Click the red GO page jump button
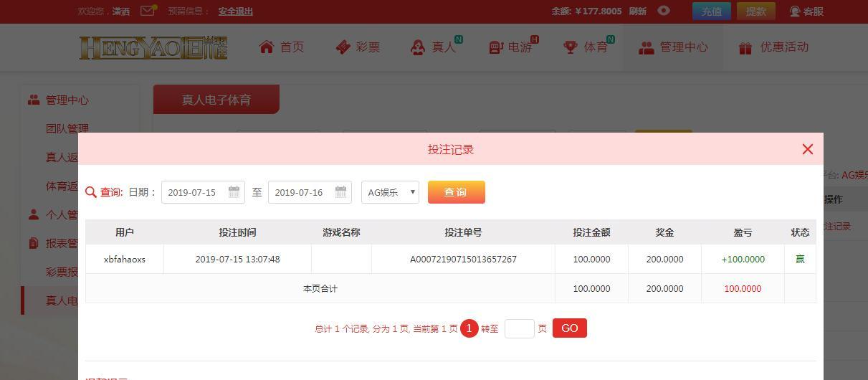Screen dimensions: 868x380 pos(570,328)
